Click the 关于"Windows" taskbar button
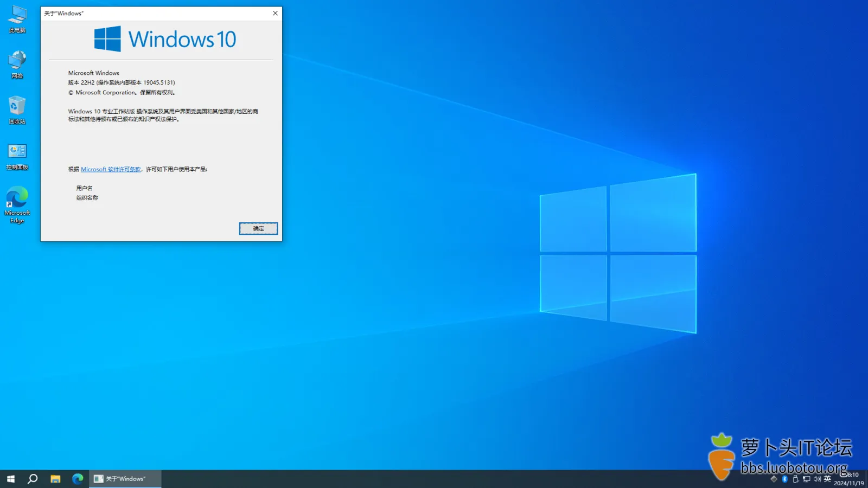 125,479
